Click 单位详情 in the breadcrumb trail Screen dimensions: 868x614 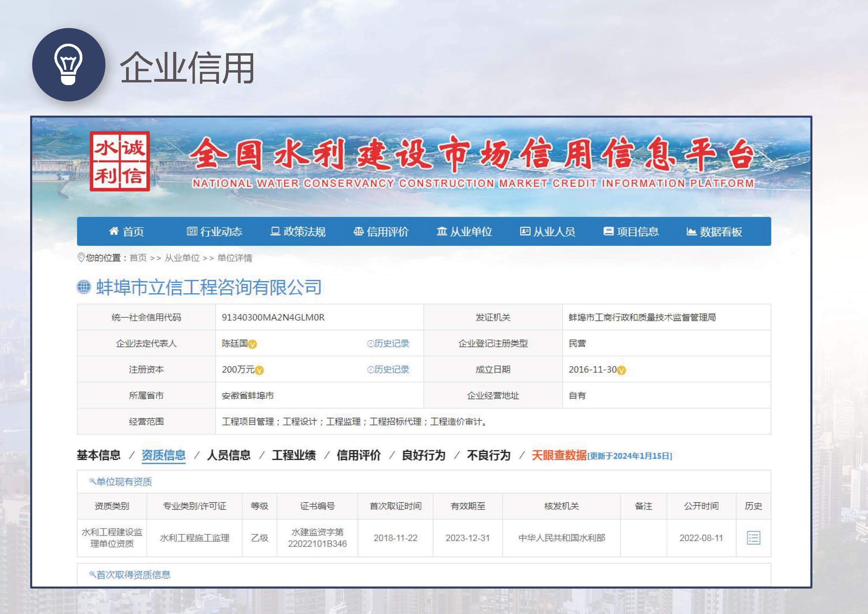pos(235,258)
